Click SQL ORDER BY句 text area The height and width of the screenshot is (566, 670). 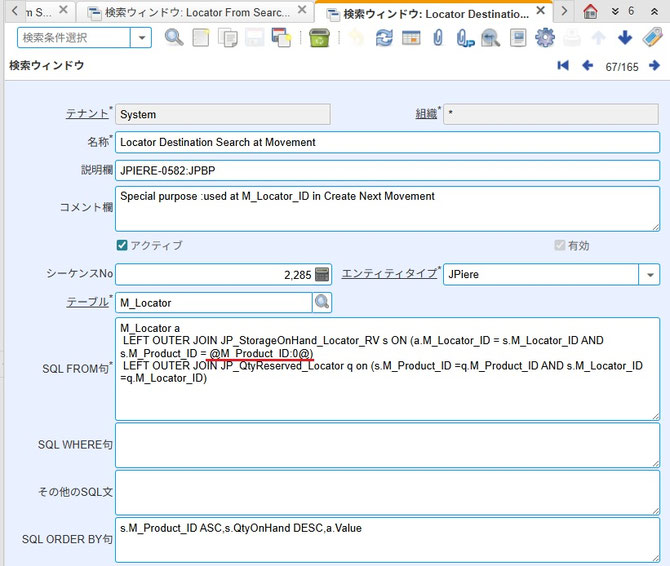pos(387,540)
